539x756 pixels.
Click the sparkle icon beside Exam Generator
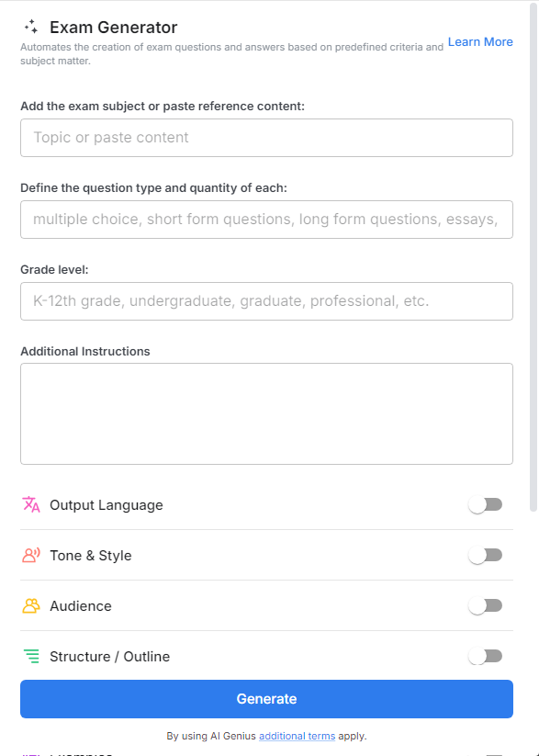(x=31, y=27)
